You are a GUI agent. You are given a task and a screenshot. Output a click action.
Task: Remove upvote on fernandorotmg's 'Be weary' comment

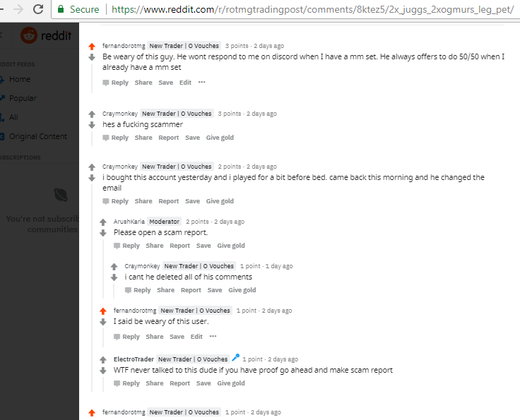[x=92, y=47]
